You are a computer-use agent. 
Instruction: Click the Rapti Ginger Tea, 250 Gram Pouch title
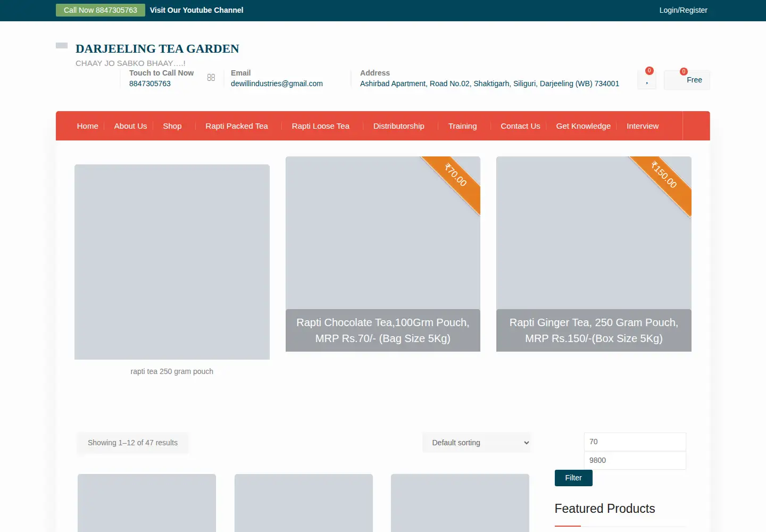(594, 330)
